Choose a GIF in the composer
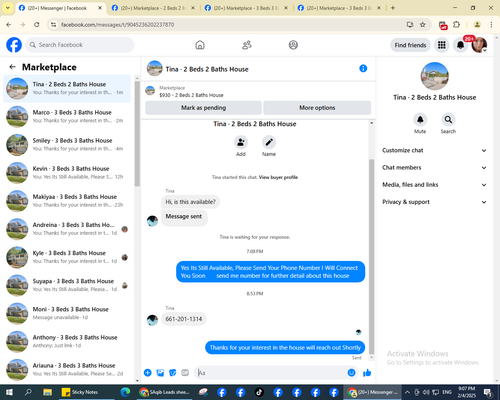 [185, 373]
